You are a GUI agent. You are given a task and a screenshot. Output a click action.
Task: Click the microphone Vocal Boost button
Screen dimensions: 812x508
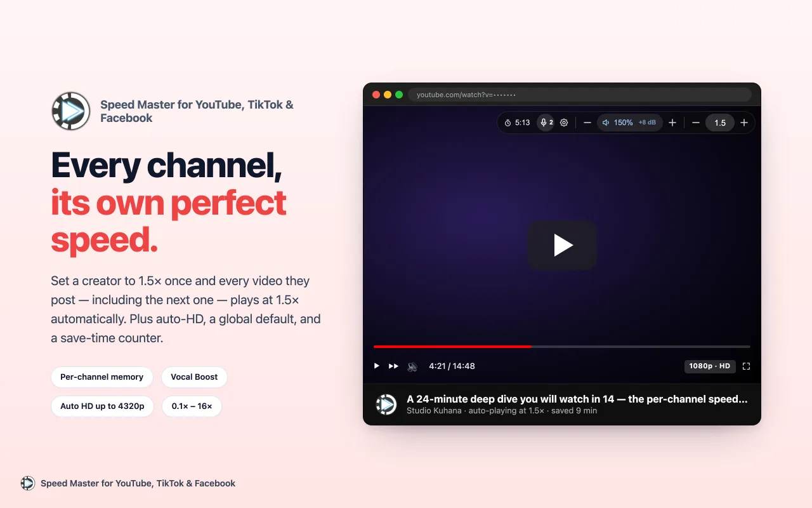[546, 123]
